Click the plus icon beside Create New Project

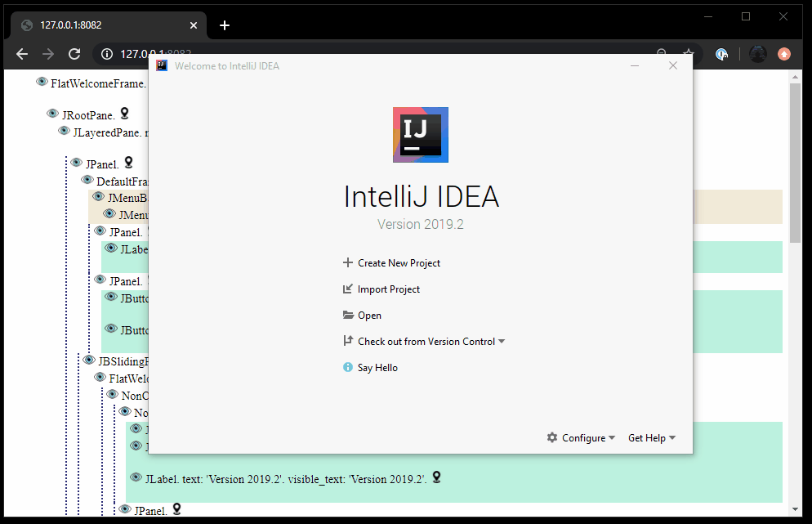click(348, 262)
